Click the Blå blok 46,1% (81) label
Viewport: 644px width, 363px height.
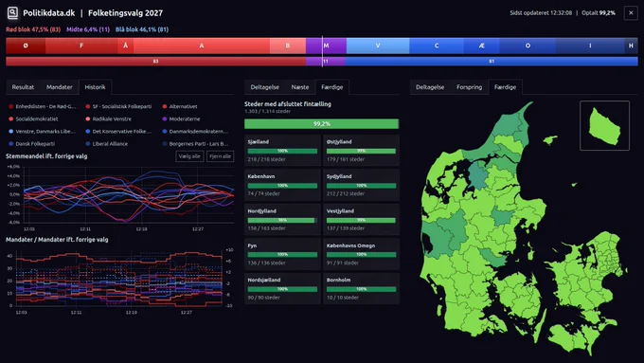pos(142,29)
